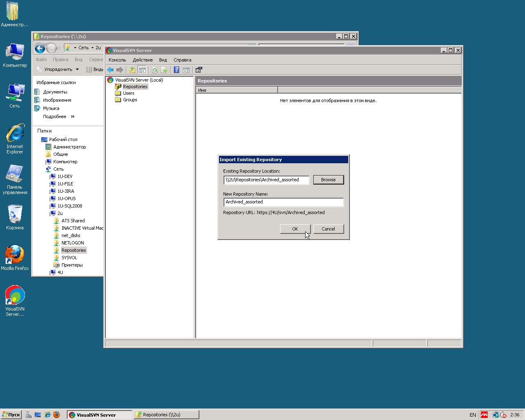Select the Groups node in VisualSVN tree
Image resolution: width=525 pixels, height=420 pixels.
pyautogui.click(x=130, y=100)
